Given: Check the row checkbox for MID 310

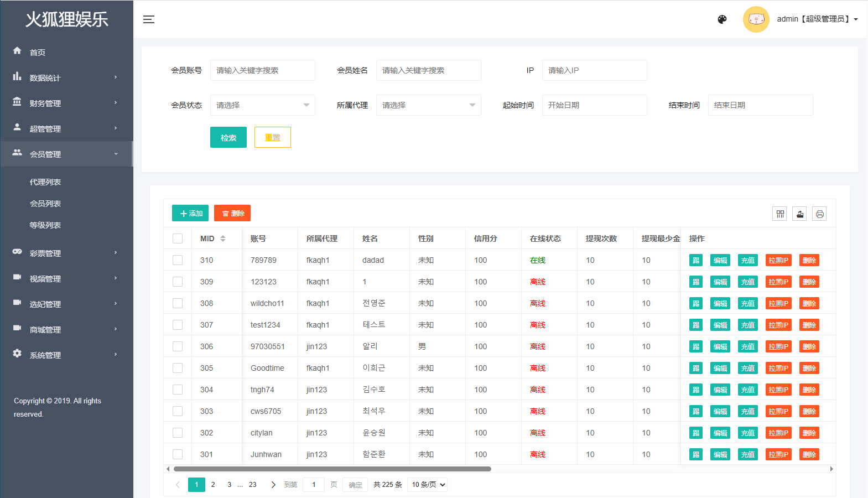Looking at the screenshot, I should point(178,260).
